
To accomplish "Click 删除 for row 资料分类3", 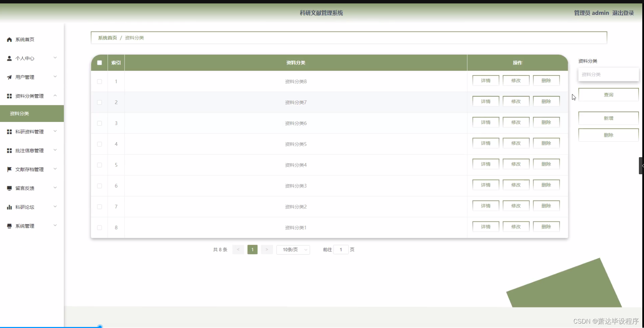I will tap(546, 185).
